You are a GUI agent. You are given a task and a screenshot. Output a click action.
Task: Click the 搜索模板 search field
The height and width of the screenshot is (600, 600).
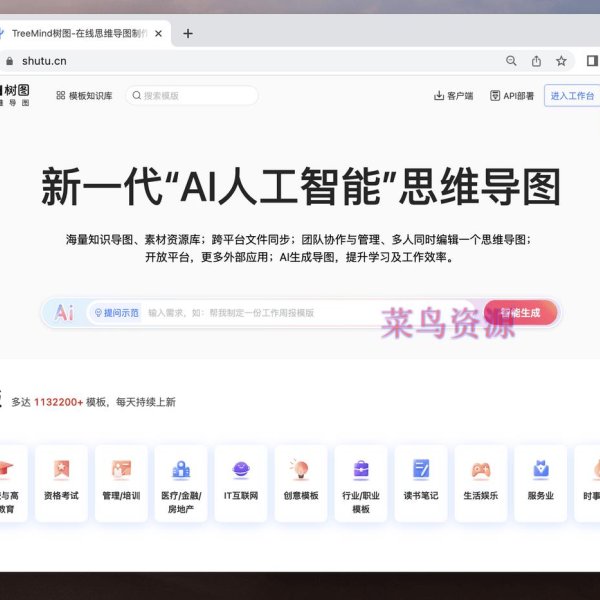click(192, 96)
